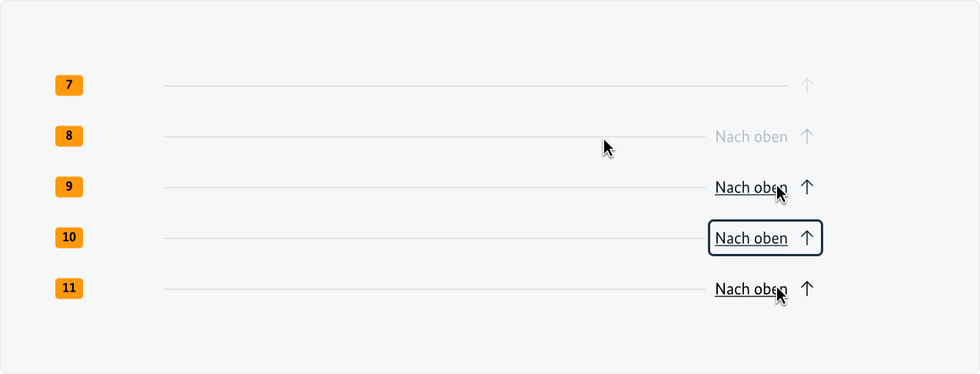980x374 pixels.
Task: Click the greyed up arrow in row 8
Action: point(806,136)
